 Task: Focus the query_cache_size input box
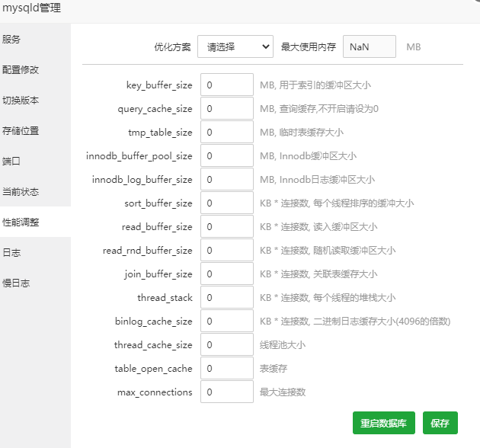pyautogui.click(x=227, y=108)
